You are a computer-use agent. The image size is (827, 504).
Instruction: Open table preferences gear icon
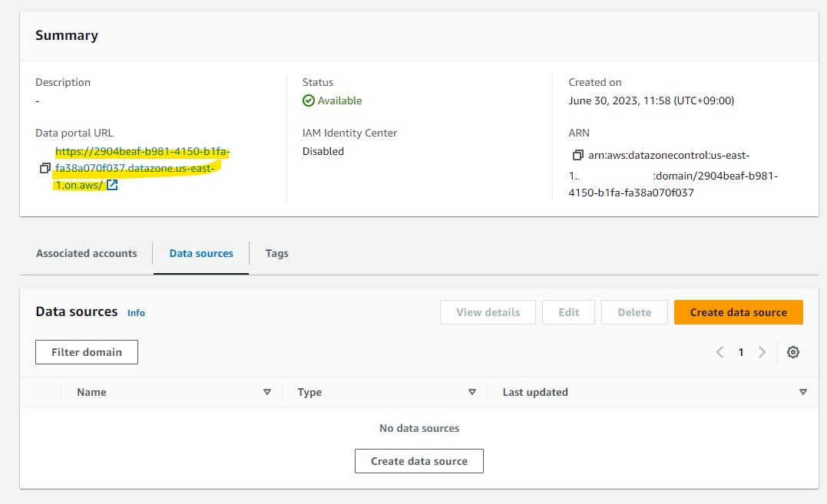click(792, 352)
